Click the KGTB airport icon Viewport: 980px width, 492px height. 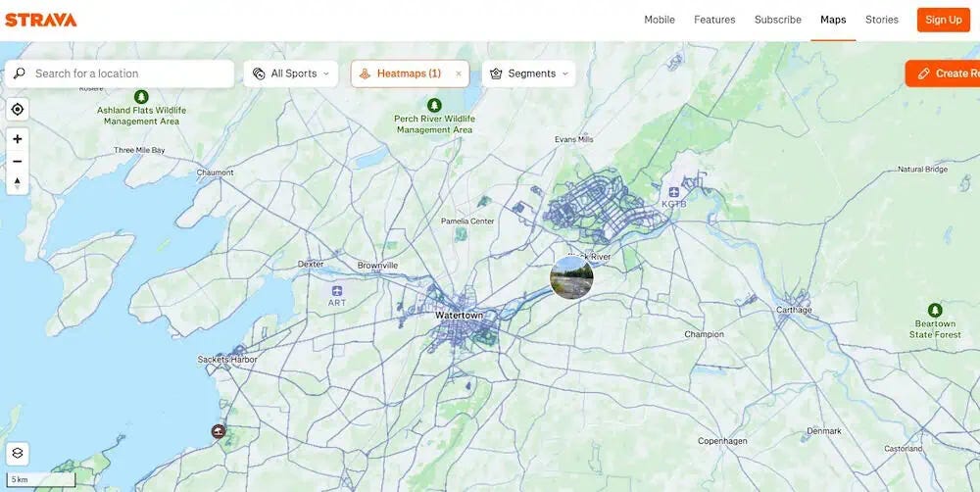pos(673,192)
